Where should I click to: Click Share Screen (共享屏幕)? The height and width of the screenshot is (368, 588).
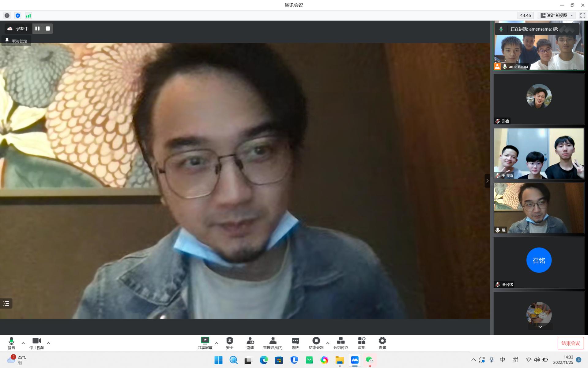click(205, 343)
